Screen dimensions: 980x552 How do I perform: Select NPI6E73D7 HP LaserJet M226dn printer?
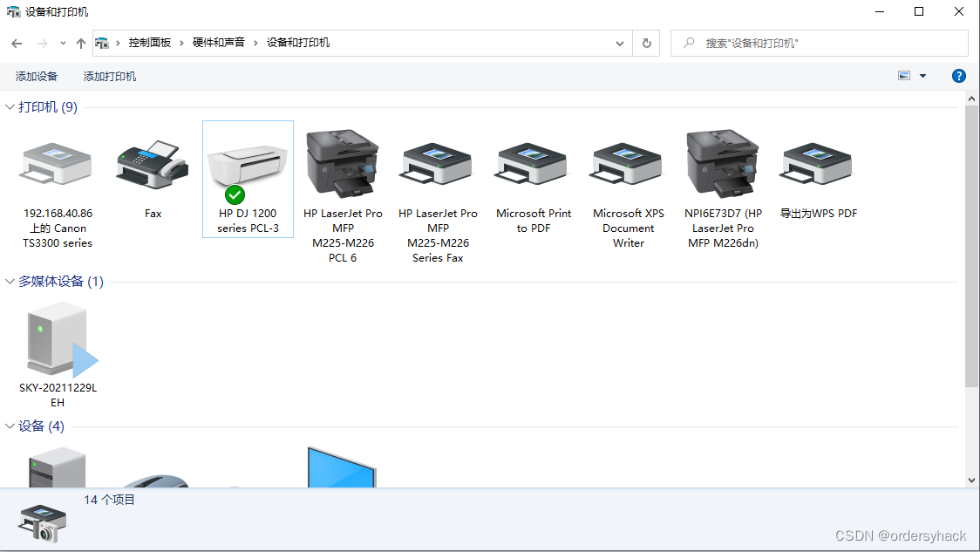click(x=723, y=164)
